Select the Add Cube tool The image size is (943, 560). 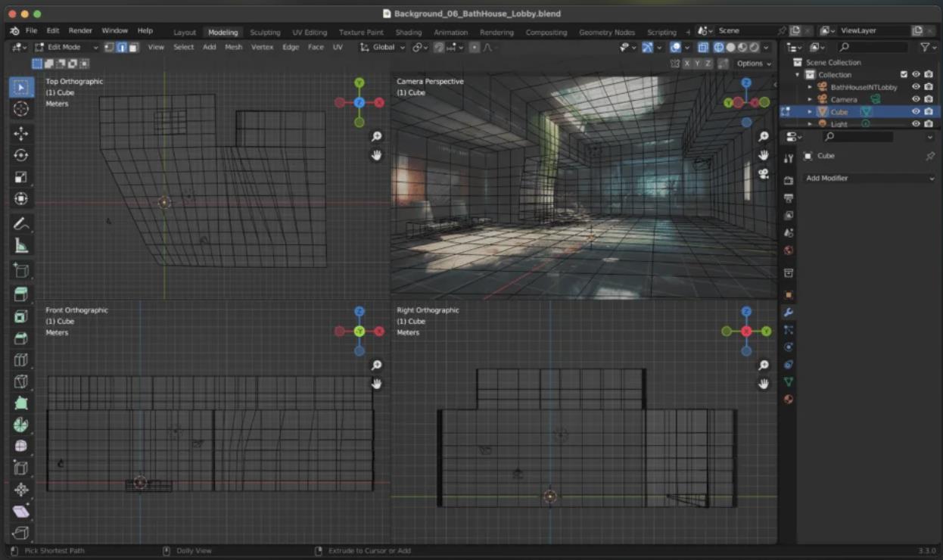(21, 270)
